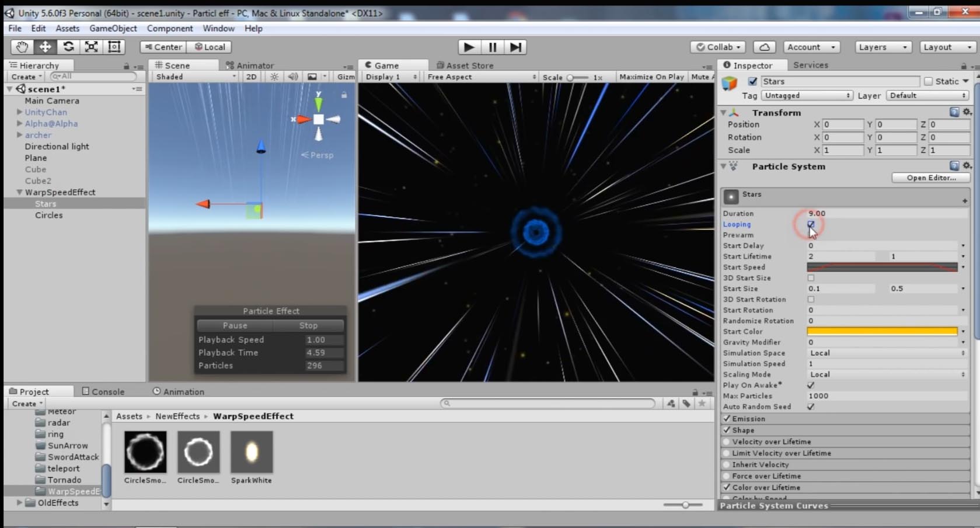Open the Layers dropdown
Image resolution: width=980 pixels, height=528 pixels.
coord(883,47)
